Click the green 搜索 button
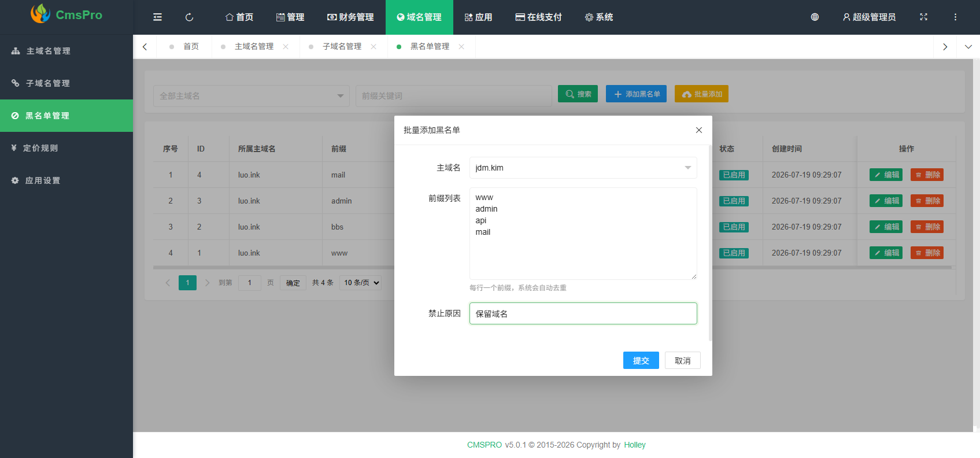The image size is (980, 458). 578,94
